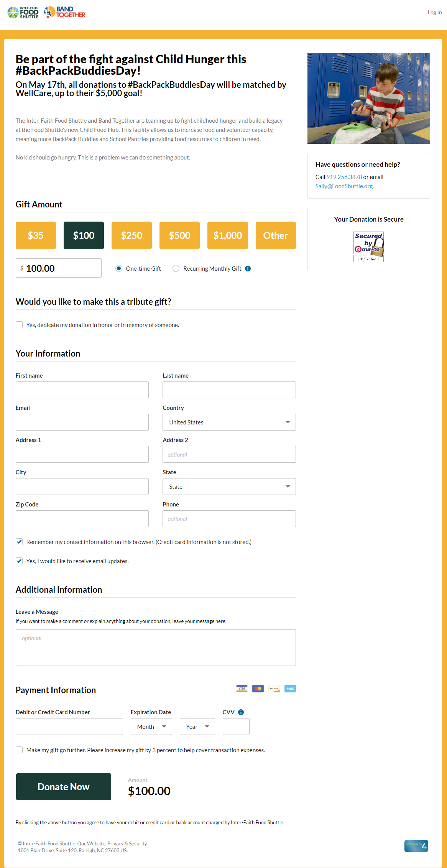Click the powered-by badge in footer
This screenshot has height=868, width=447.
(x=416, y=846)
